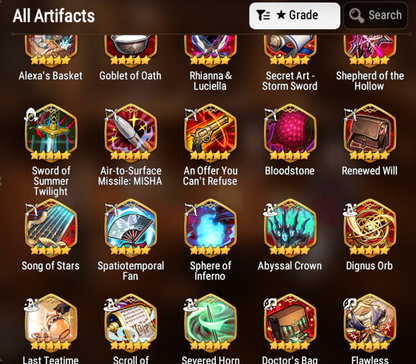The height and width of the screenshot is (364, 416).
Task: Choose the Last Teatime artifact
Action: (51, 323)
